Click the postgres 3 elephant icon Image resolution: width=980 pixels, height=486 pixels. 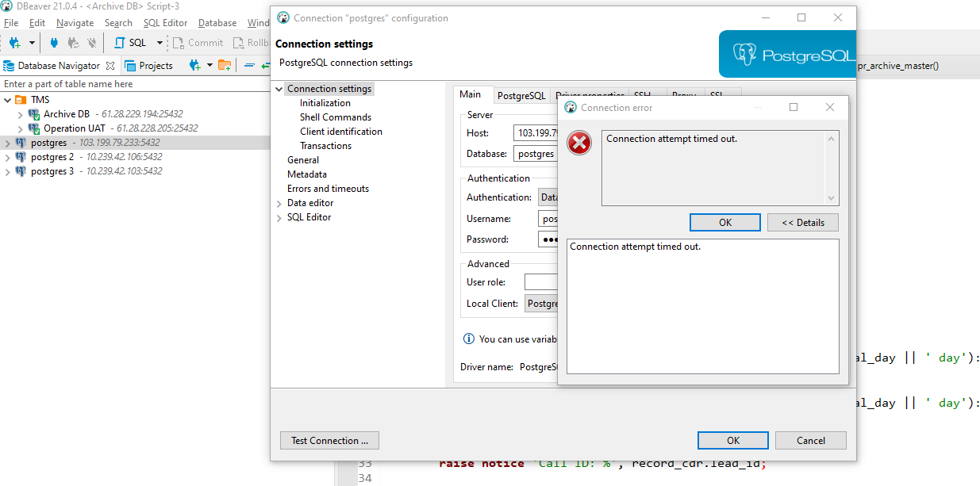click(x=21, y=171)
